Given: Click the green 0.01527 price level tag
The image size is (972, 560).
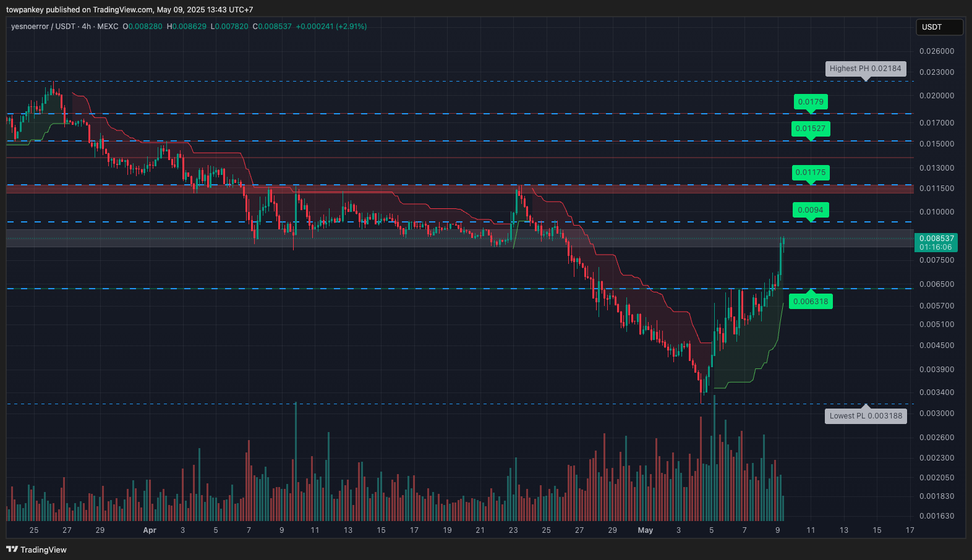Looking at the screenshot, I should point(810,129).
